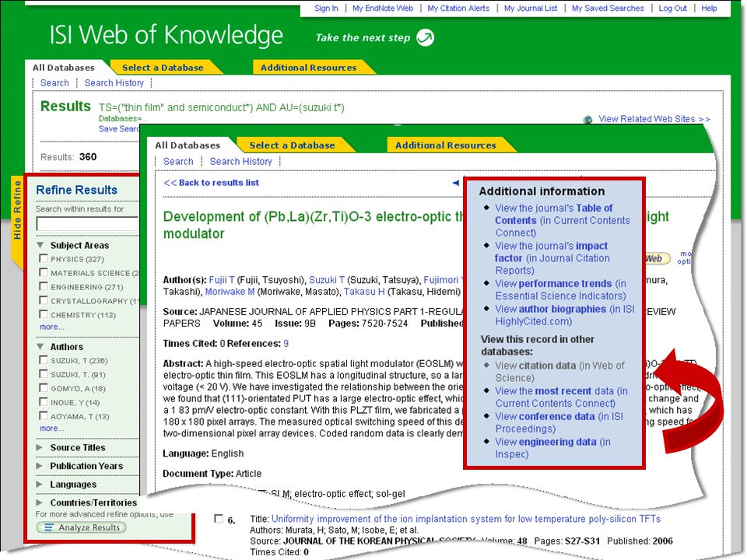Open My Saved Searches
Image resolution: width=747 pixels, height=560 pixels.
[608, 8]
